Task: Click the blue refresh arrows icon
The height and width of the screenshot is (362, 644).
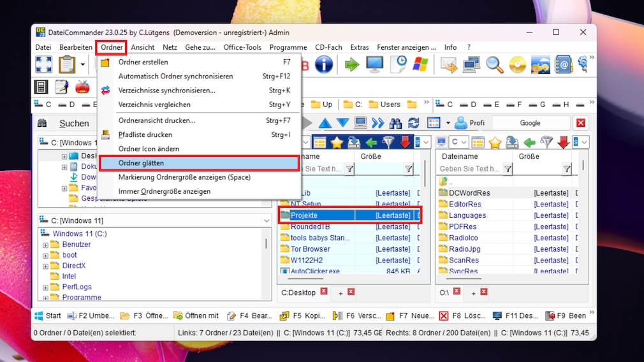Action: (x=414, y=123)
